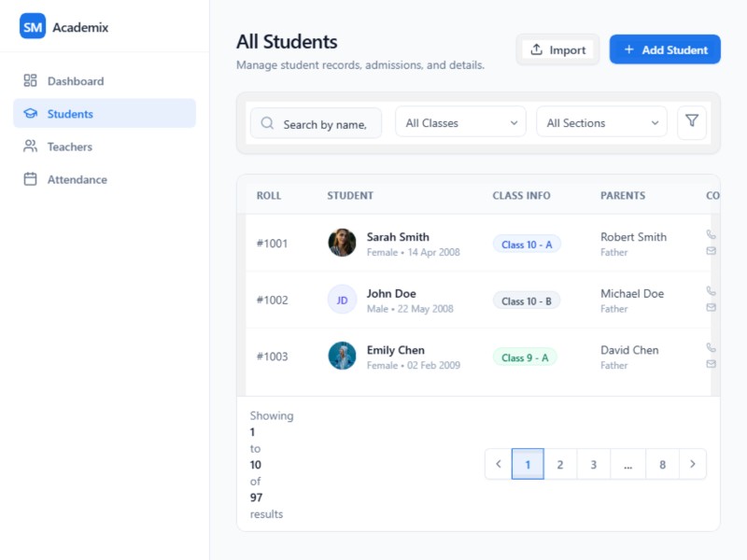
Task: Open the All Classes dropdown
Action: pyautogui.click(x=460, y=122)
